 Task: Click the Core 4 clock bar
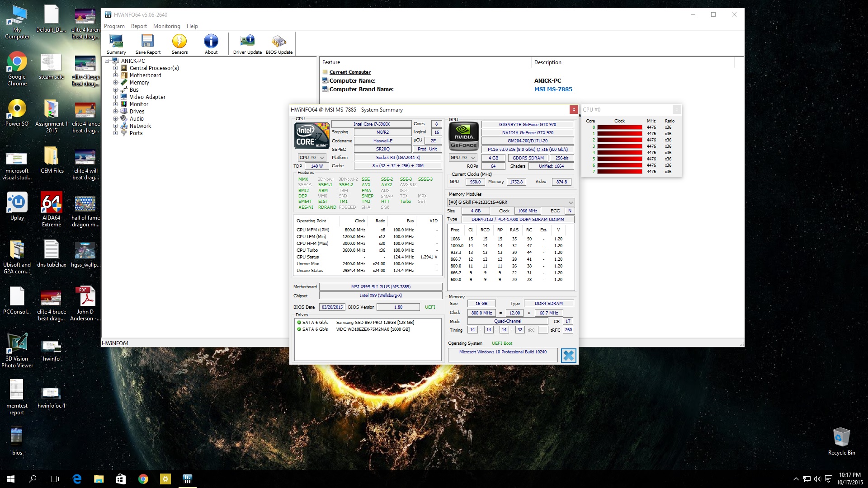pos(619,153)
